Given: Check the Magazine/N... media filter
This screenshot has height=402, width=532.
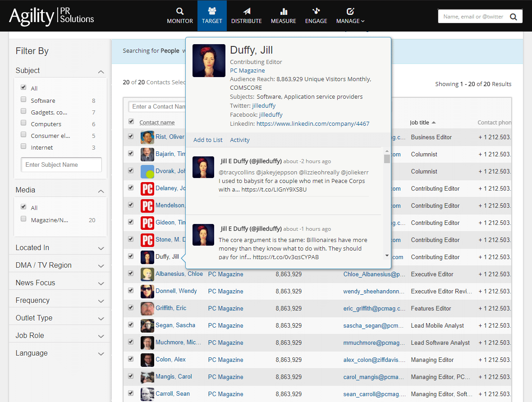Looking at the screenshot, I should pyautogui.click(x=23, y=219).
